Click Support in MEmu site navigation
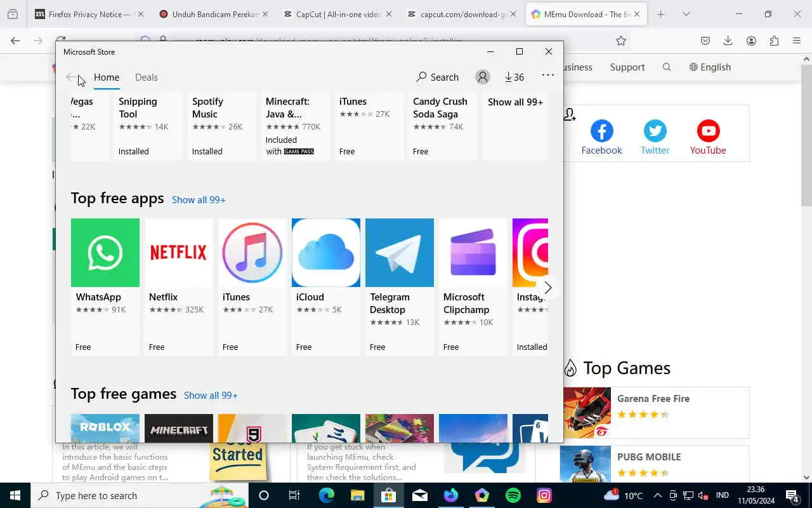 pyautogui.click(x=627, y=67)
